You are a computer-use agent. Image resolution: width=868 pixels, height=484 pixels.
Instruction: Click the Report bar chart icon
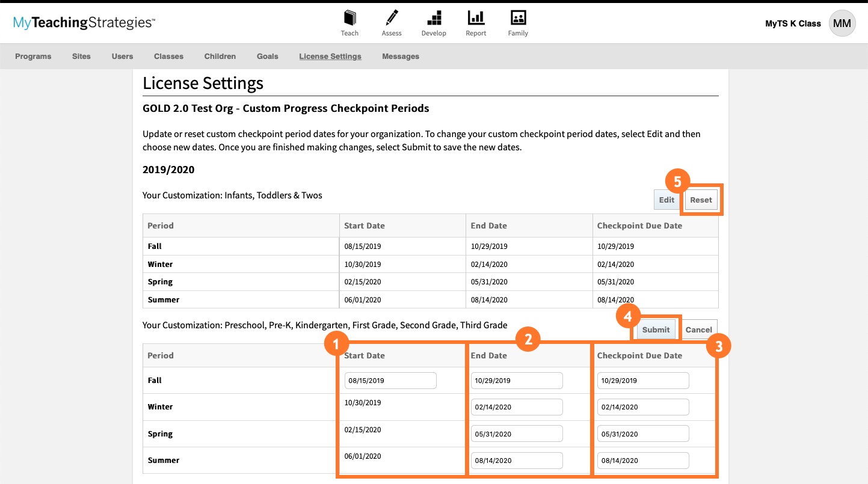coord(476,23)
